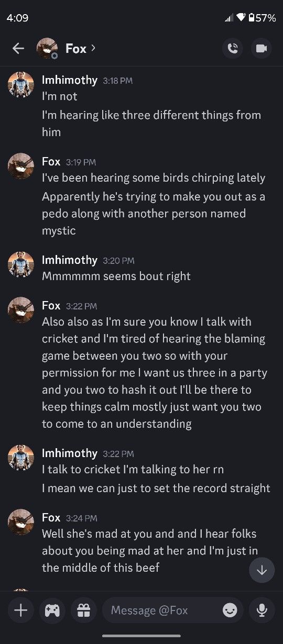Jump to latest messages with down arrow
Screen dimensions: 283x644
coord(262,570)
